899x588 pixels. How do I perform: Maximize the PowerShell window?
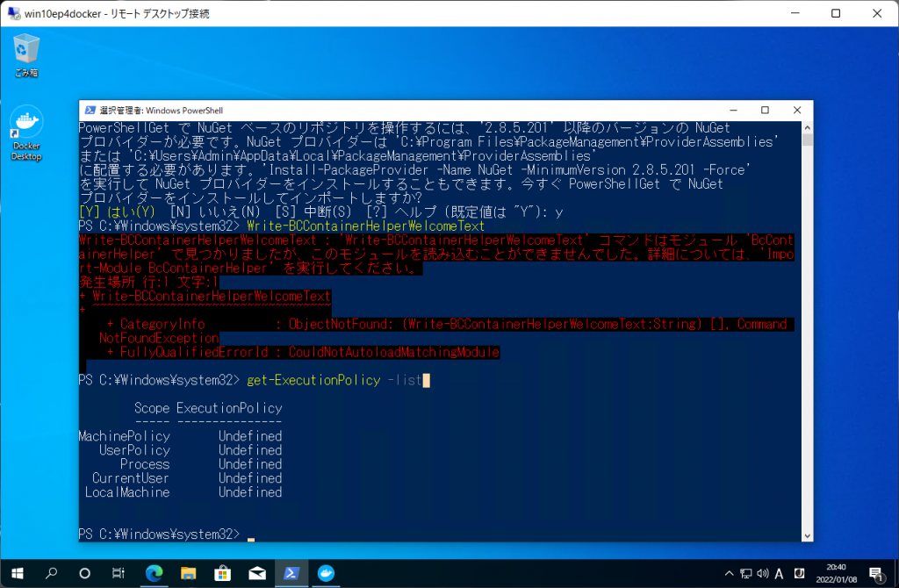pos(765,110)
